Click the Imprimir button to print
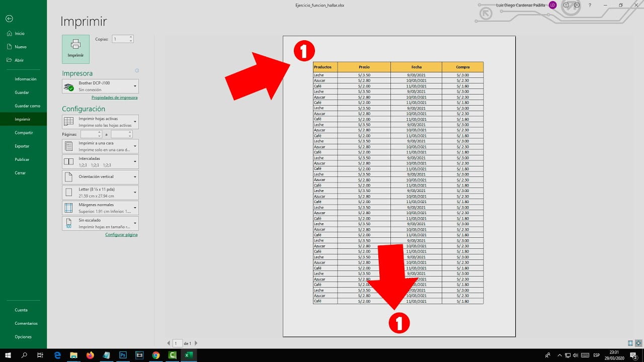This screenshot has height=362, width=644. coord(75,49)
